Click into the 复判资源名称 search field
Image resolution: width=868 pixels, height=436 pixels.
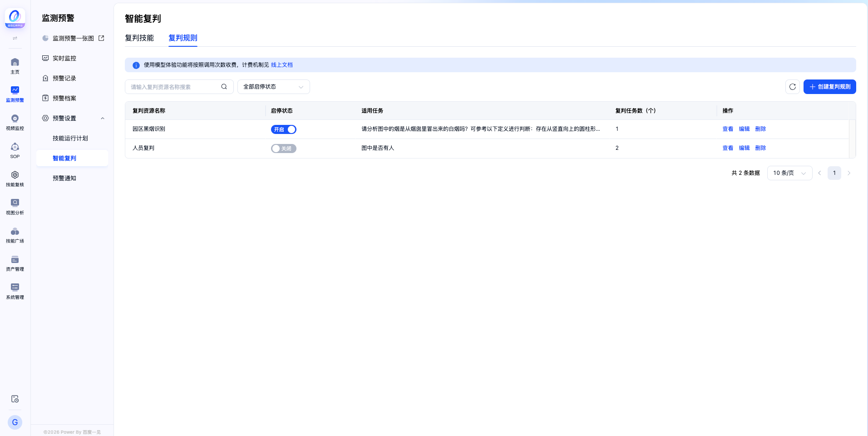[174, 87]
